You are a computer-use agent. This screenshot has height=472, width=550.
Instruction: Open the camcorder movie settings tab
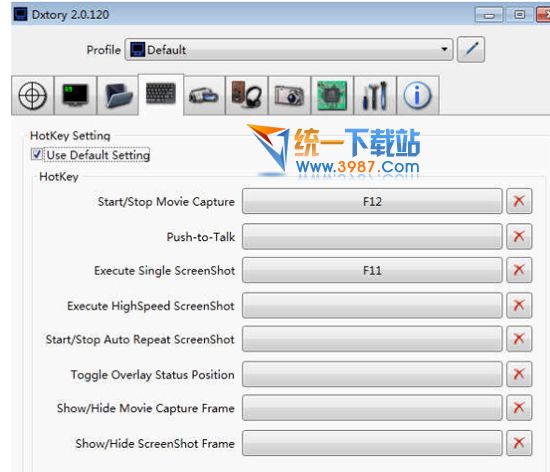click(204, 95)
